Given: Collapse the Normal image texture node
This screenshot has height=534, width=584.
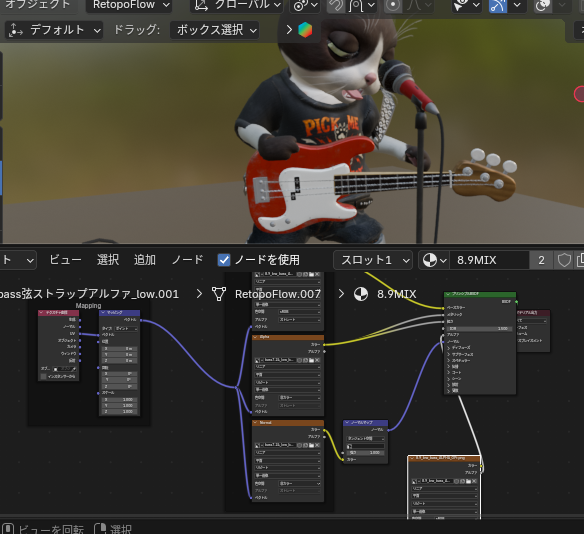Looking at the screenshot, I should (x=256, y=423).
